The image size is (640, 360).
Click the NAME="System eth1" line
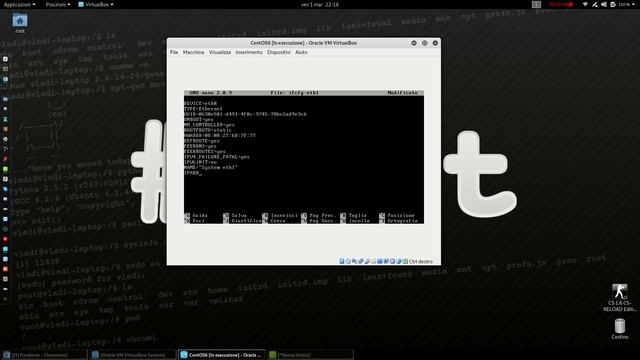pos(211,167)
